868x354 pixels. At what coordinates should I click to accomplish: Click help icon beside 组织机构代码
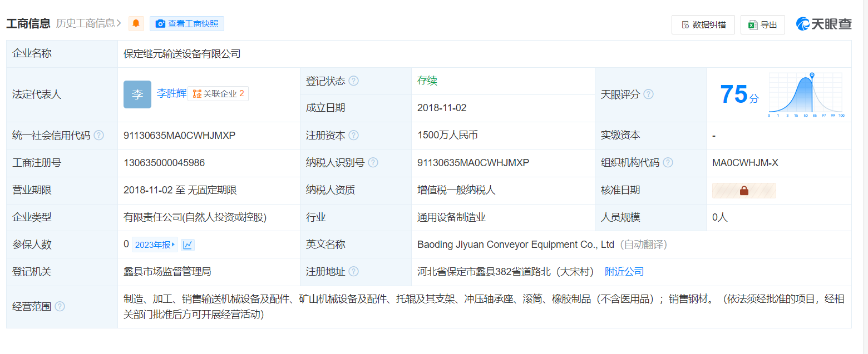coord(668,163)
